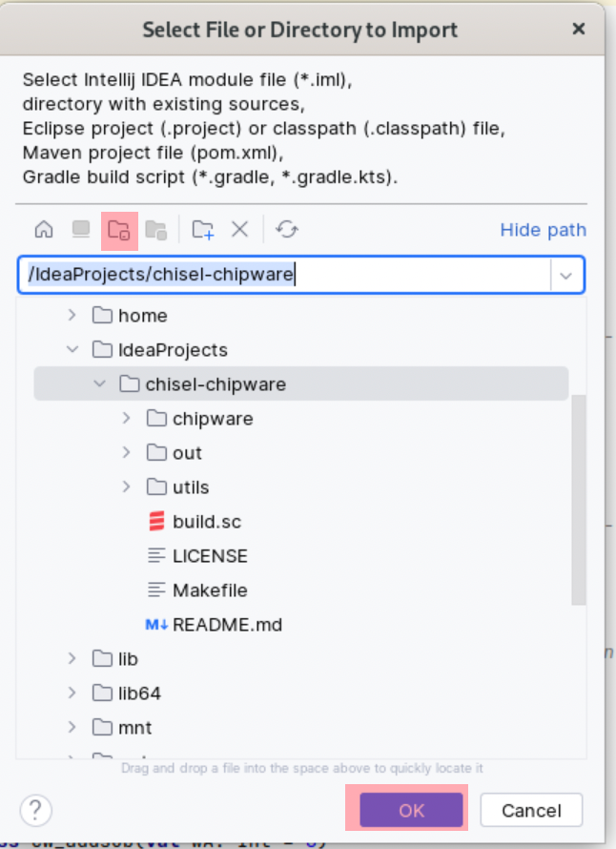Click the Makefile text file icon
Screen dimensions: 616x849
156,590
